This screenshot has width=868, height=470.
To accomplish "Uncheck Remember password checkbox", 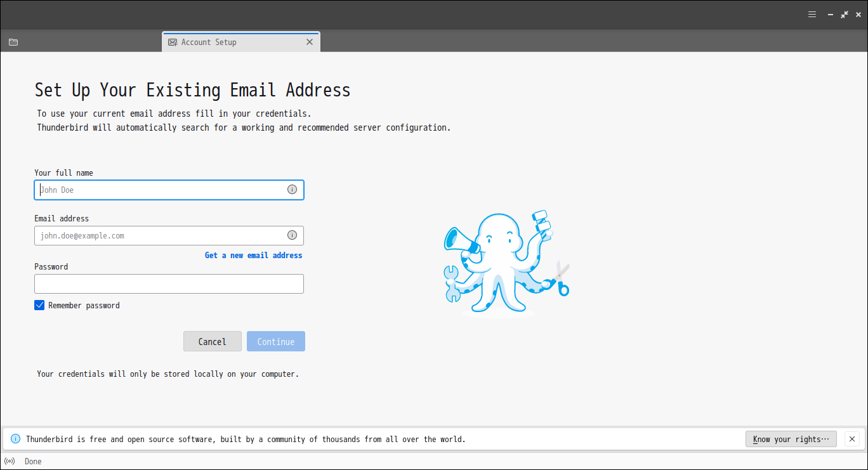I will (39, 305).
